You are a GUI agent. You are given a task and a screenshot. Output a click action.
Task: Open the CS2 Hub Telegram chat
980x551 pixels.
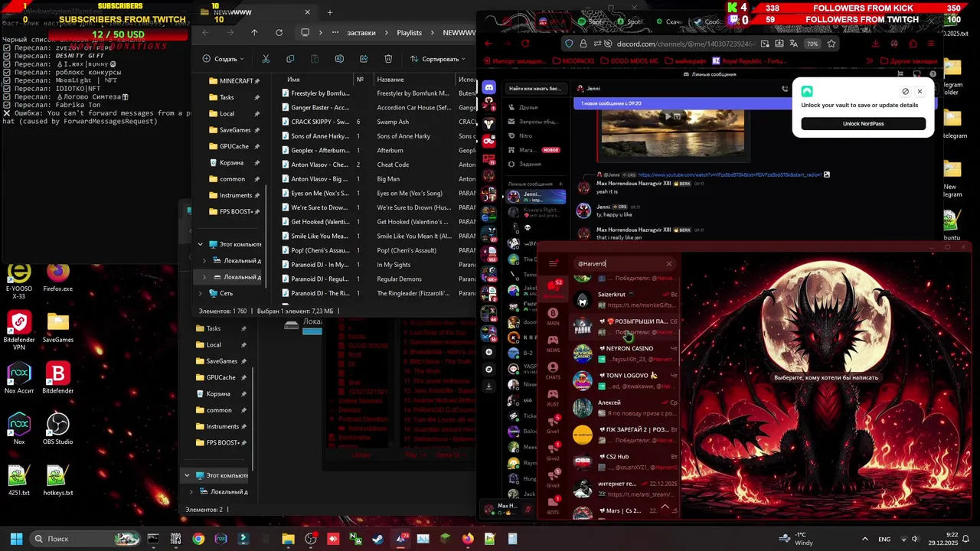click(x=625, y=461)
